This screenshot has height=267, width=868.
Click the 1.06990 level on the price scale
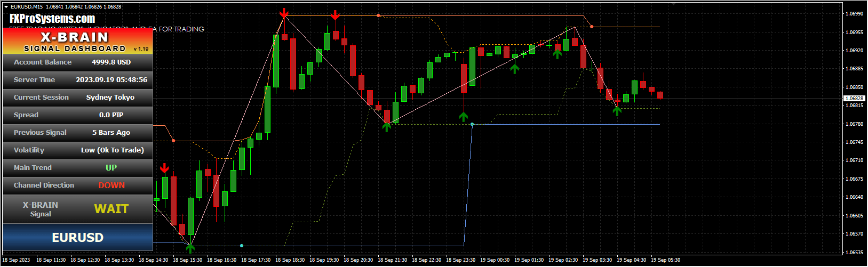tap(855, 14)
